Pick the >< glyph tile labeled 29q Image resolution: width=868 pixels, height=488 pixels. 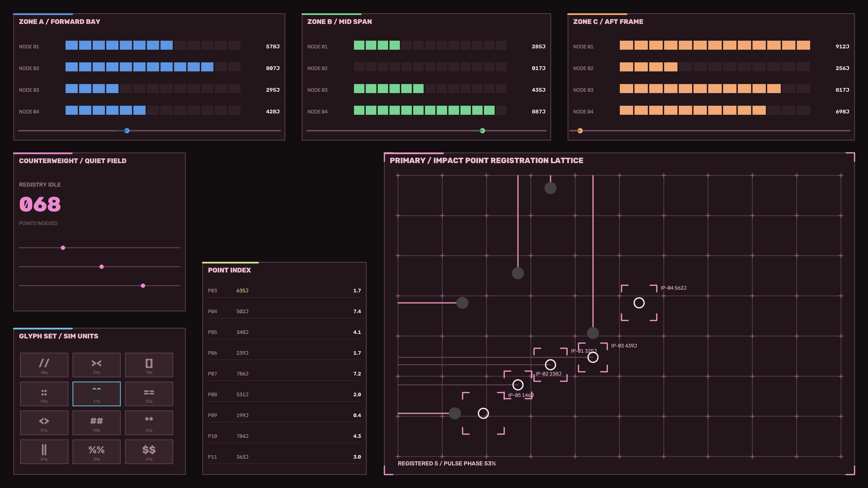96,365
